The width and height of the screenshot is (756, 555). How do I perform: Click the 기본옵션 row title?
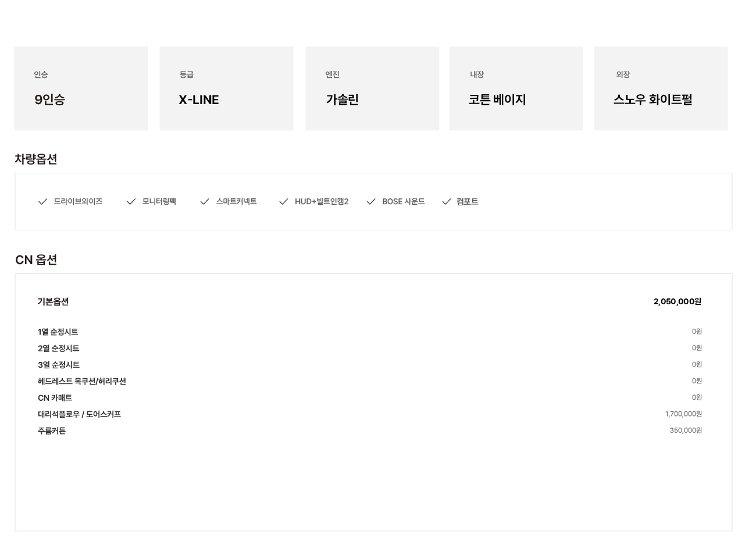(x=53, y=301)
